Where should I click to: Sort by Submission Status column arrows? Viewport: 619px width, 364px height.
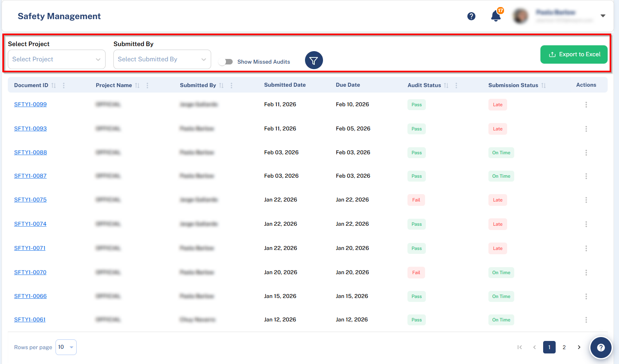(544, 86)
